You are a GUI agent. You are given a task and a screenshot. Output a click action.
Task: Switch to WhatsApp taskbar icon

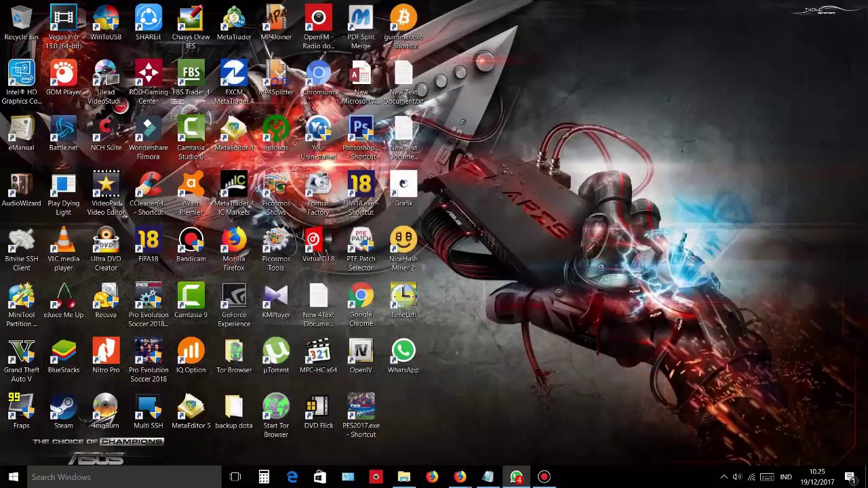click(x=516, y=476)
